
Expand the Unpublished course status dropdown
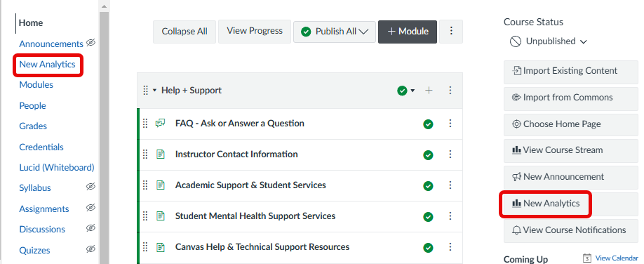coord(549,41)
